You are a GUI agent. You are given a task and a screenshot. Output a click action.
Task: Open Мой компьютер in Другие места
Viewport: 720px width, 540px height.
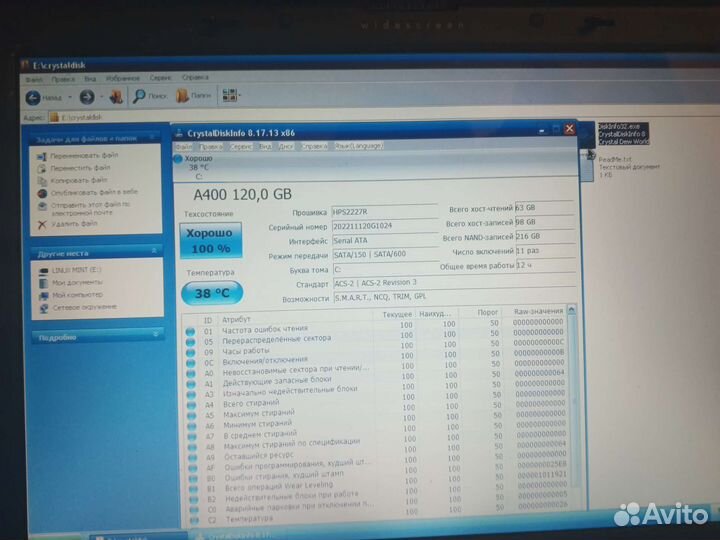[77, 295]
